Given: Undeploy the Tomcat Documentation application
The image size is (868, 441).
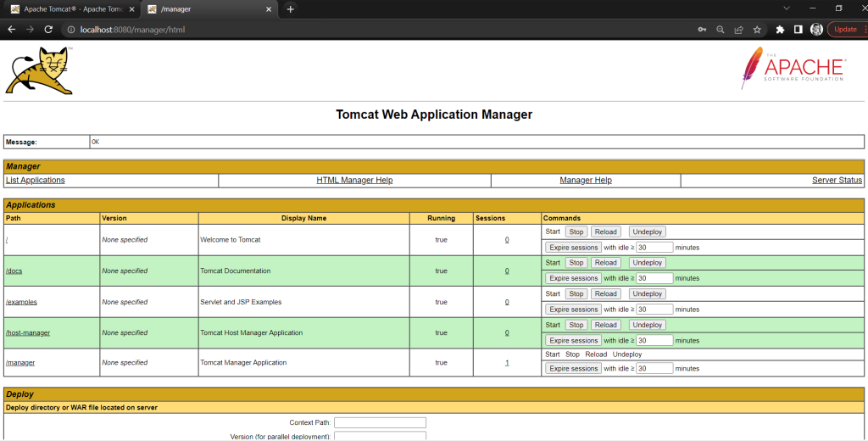Looking at the screenshot, I should (x=647, y=263).
